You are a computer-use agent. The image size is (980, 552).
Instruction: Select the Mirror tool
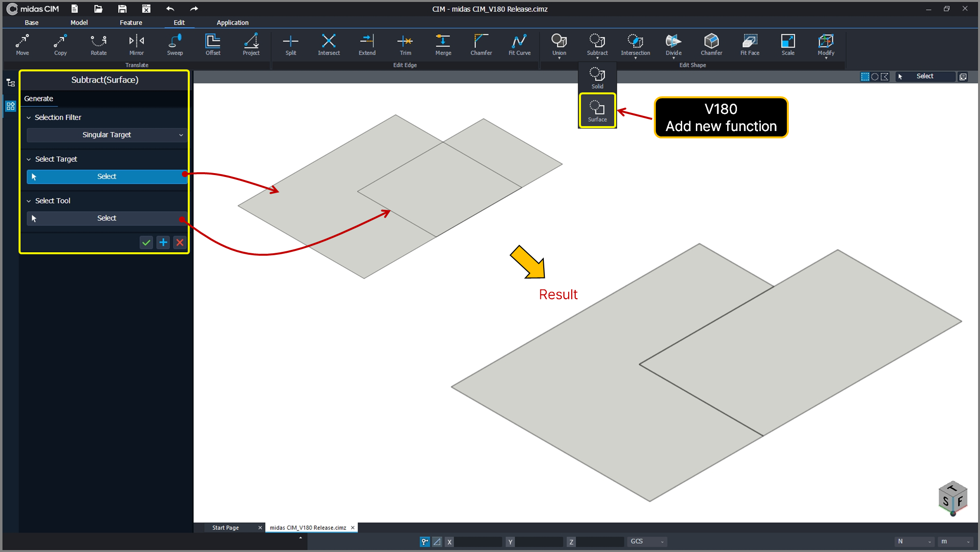136,44
